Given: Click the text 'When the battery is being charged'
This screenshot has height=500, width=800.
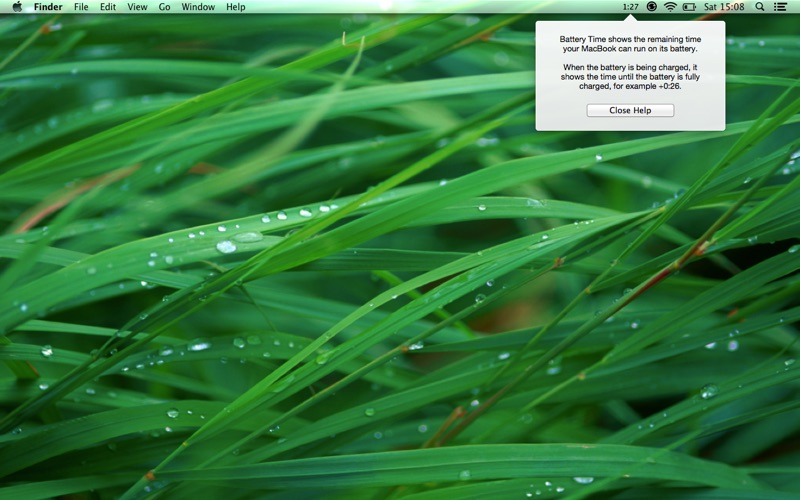Looking at the screenshot, I should (x=626, y=67).
